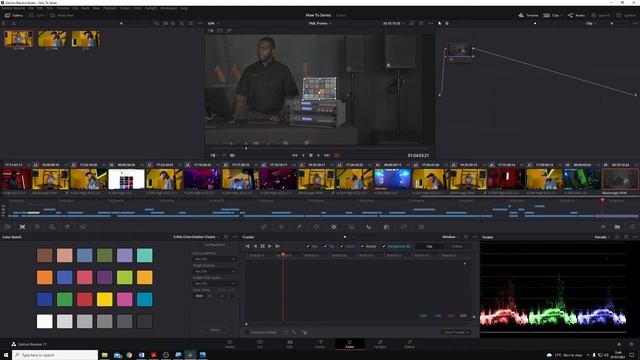This screenshot has width=640, height=360.
Task: Toggle Tilt tracking checkbox
Action: pos(325,246)
